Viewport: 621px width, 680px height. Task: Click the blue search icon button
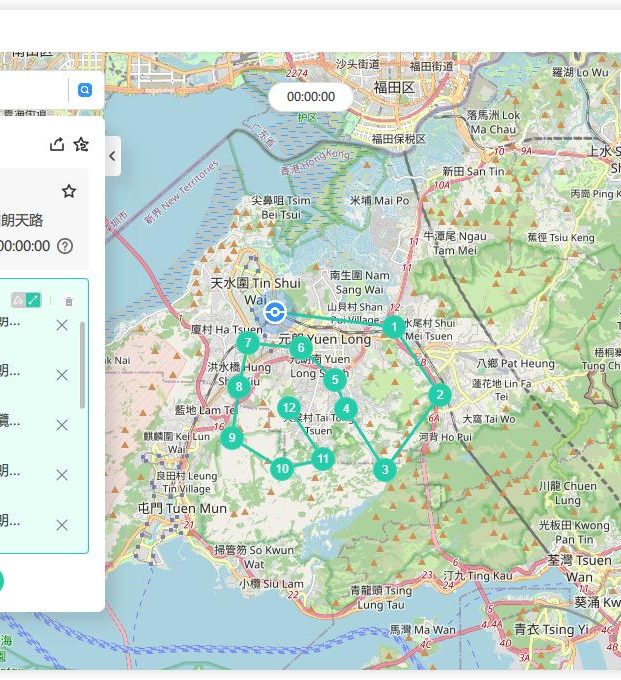(x=85, y=90)
